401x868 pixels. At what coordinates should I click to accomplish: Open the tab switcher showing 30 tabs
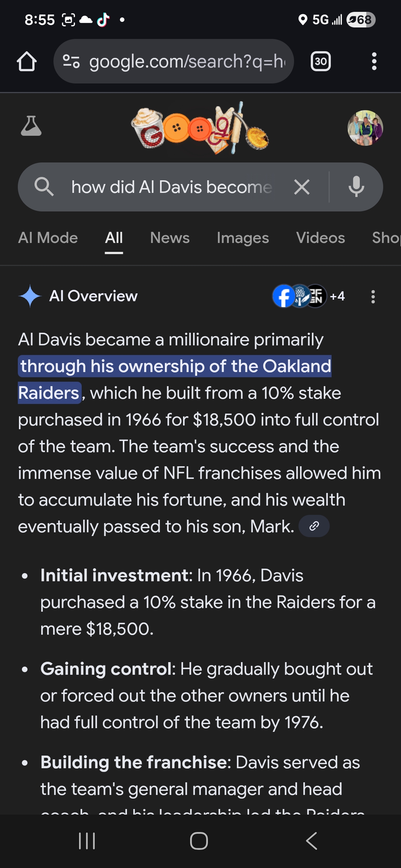point(320,62)
